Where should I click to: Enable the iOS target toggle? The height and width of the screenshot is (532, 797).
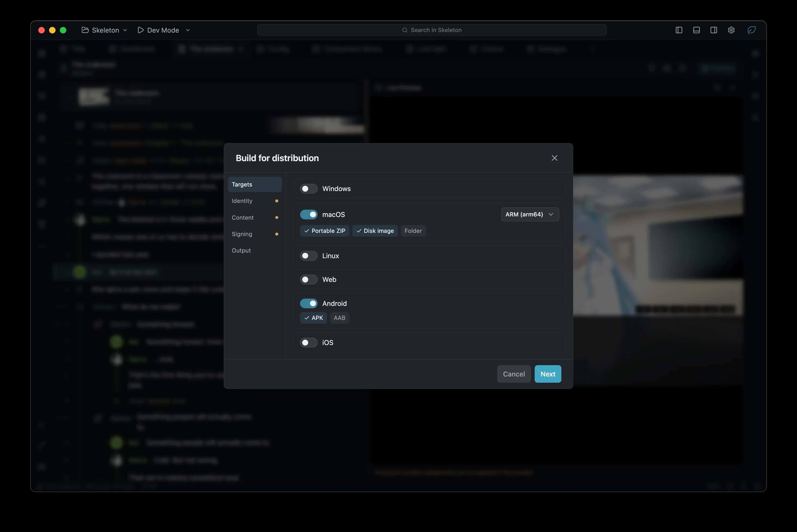point(308,343)
